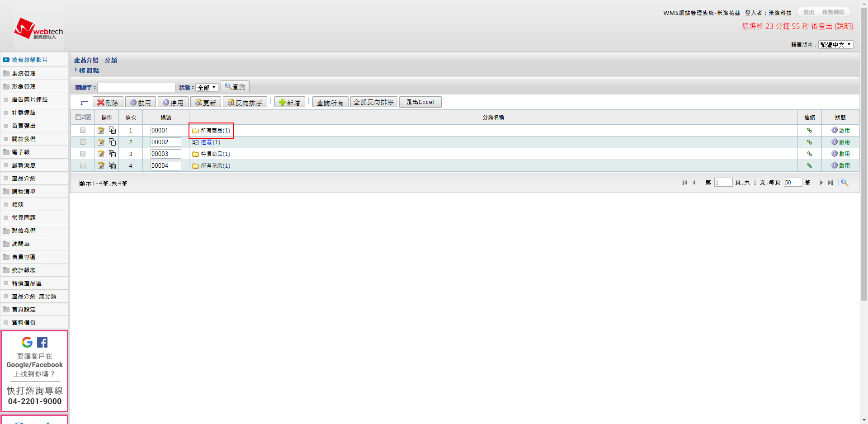Go up one level with back arrow
This screenshot has height=424, width=868.
click(84, 103)
